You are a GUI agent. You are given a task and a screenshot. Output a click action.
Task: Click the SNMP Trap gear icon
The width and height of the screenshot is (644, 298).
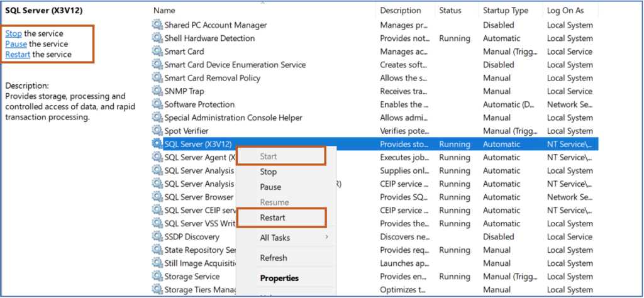(x=157, y=91)
